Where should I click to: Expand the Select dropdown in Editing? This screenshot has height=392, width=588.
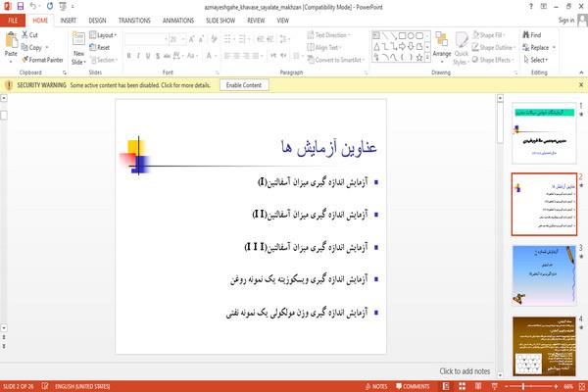[535, 60]
